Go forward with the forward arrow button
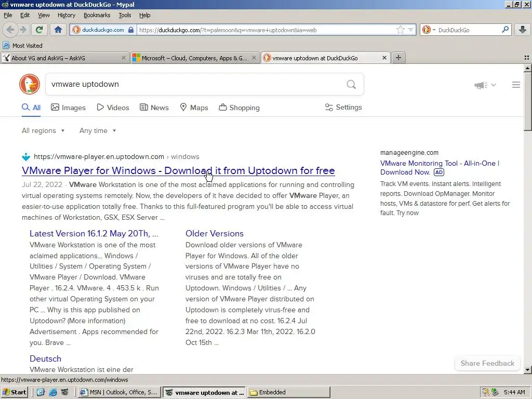 (x=23, y=30)
